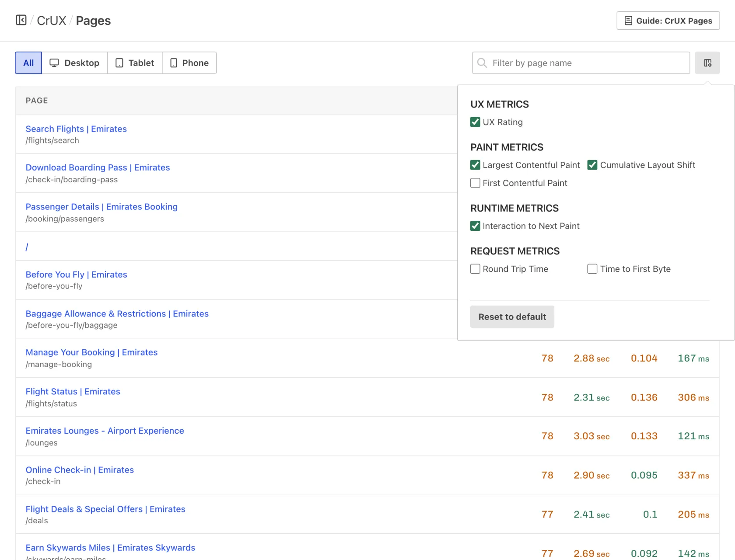Screen dimensions: 735x560
Task: Open Passenger Details | Emirates Booking
Action: (101, 207)
